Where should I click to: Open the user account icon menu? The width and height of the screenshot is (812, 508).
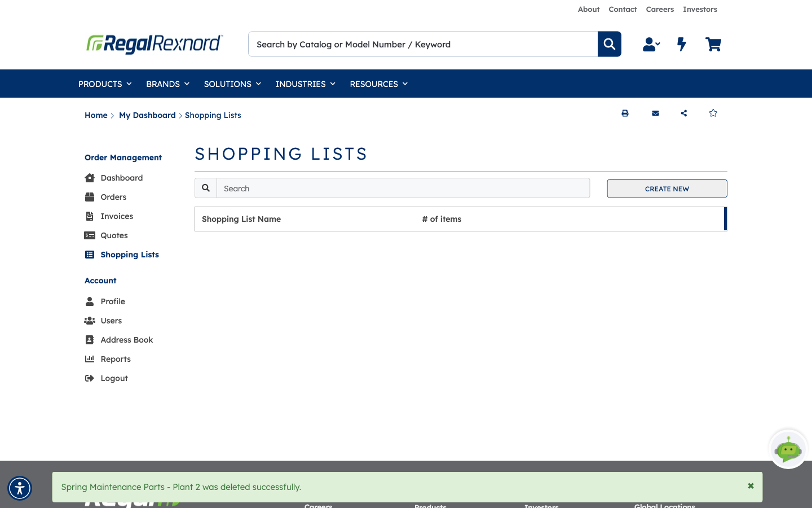coord(651,44)
